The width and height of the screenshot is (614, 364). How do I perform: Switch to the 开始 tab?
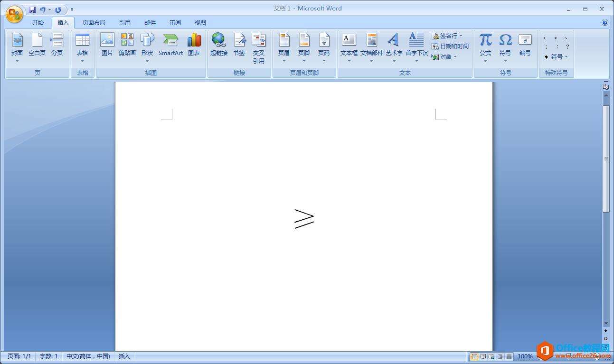(38, 22)
